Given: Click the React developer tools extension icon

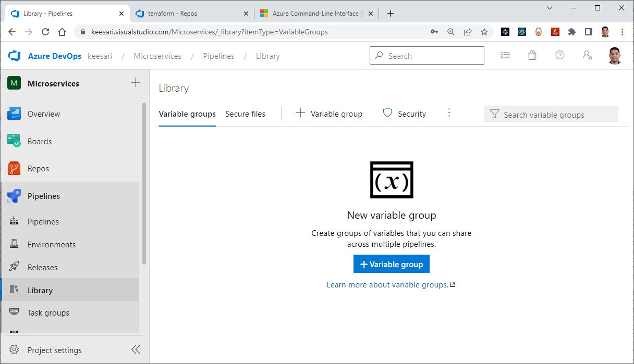Looking at the screenshot, I should pyautogui.click(x=522, y=32).
